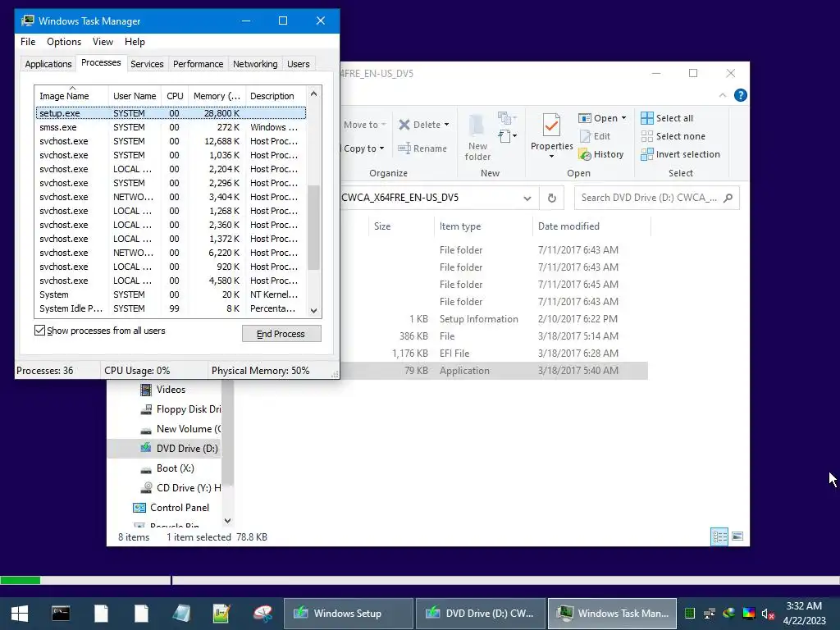Expand the address bar history dropdown

point(527,199)
